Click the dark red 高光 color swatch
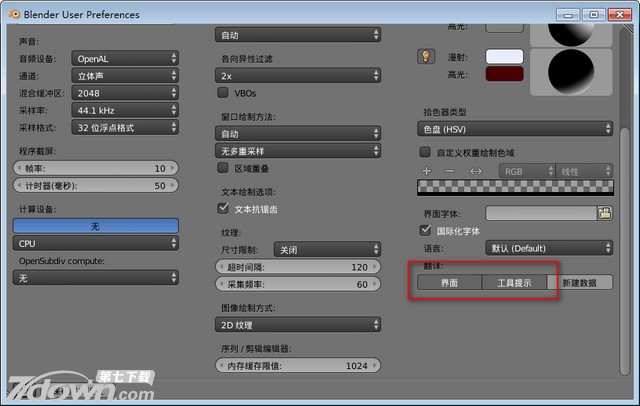Viewport: 640px width, 406px height. click(504, 74)
